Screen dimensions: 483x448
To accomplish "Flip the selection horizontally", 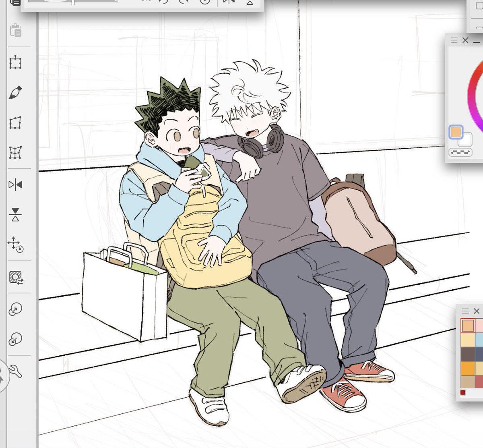I will tap(15, 185).
